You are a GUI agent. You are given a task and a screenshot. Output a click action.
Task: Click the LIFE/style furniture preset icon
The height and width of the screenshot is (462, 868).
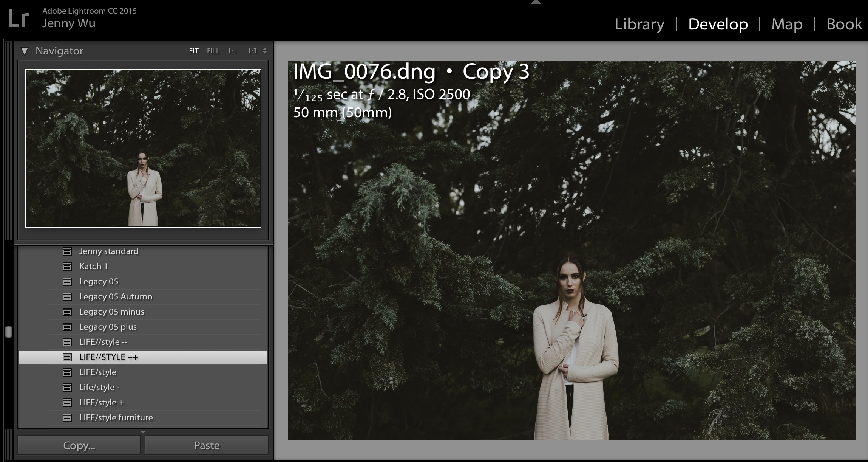(x=67, y=418)
